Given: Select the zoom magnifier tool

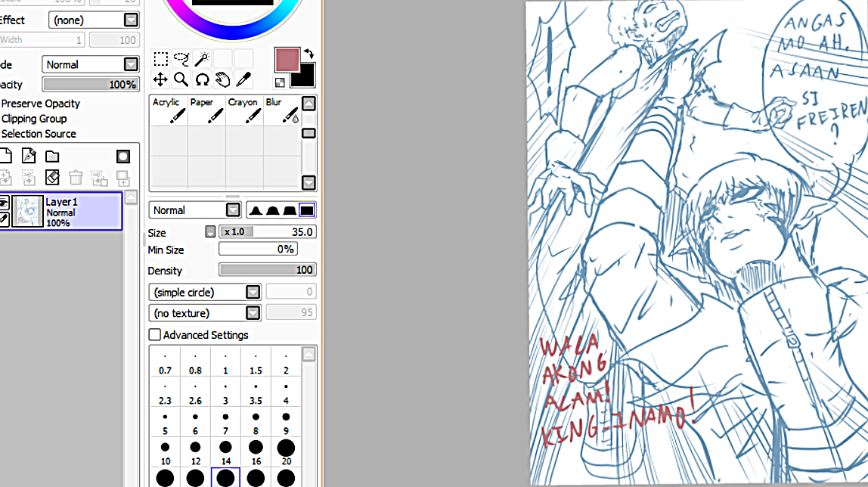Looking at the screenshot, I should pos(181,79).
